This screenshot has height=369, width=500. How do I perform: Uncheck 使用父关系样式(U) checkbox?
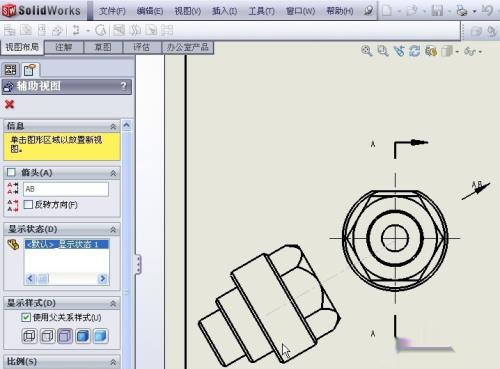[x=26, y=317]
